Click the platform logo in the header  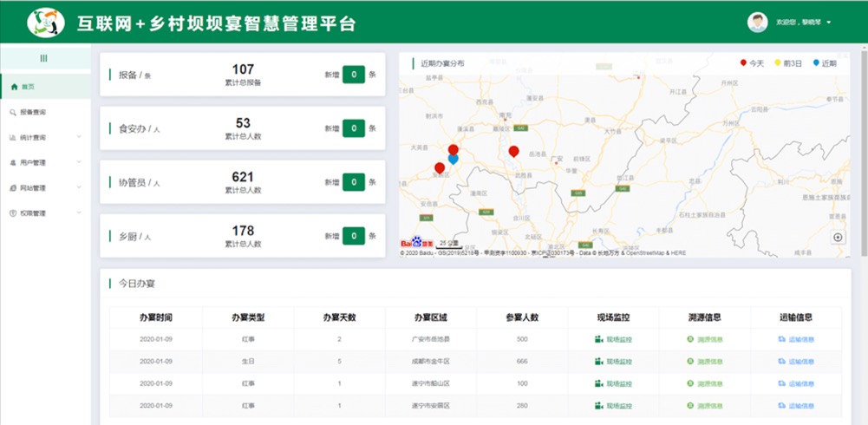coord(46,22)
